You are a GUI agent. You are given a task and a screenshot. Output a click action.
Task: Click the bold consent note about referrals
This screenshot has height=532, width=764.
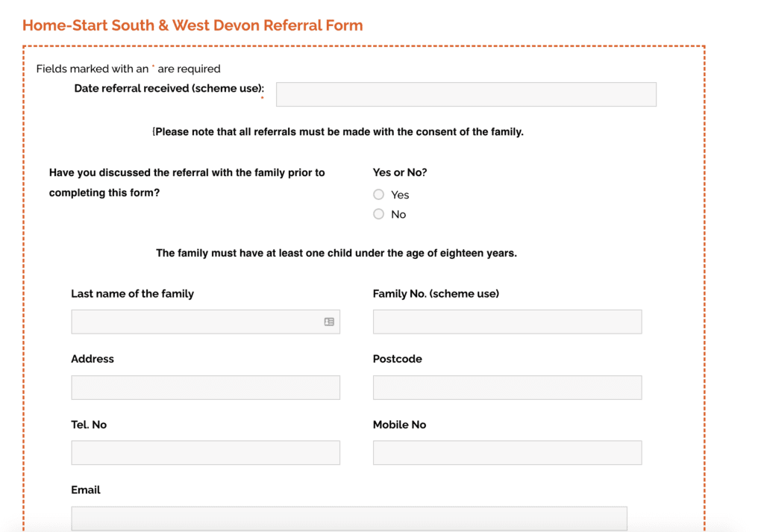tap(339, 131)
